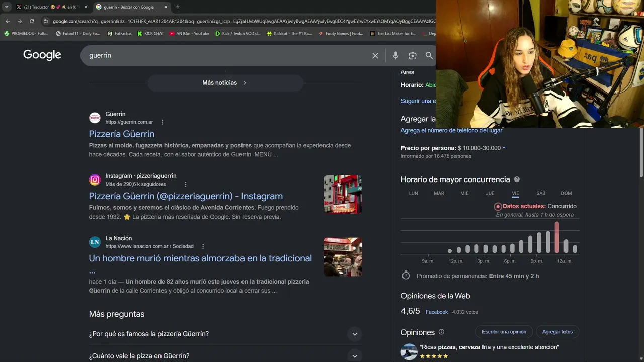Open the KickBot bookmark
Viewport: 644px width, 362px height.
click(x=289, y=34)
